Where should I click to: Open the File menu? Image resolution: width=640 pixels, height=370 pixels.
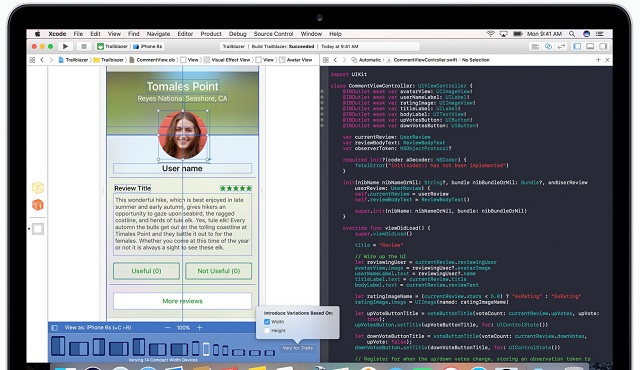78,34
